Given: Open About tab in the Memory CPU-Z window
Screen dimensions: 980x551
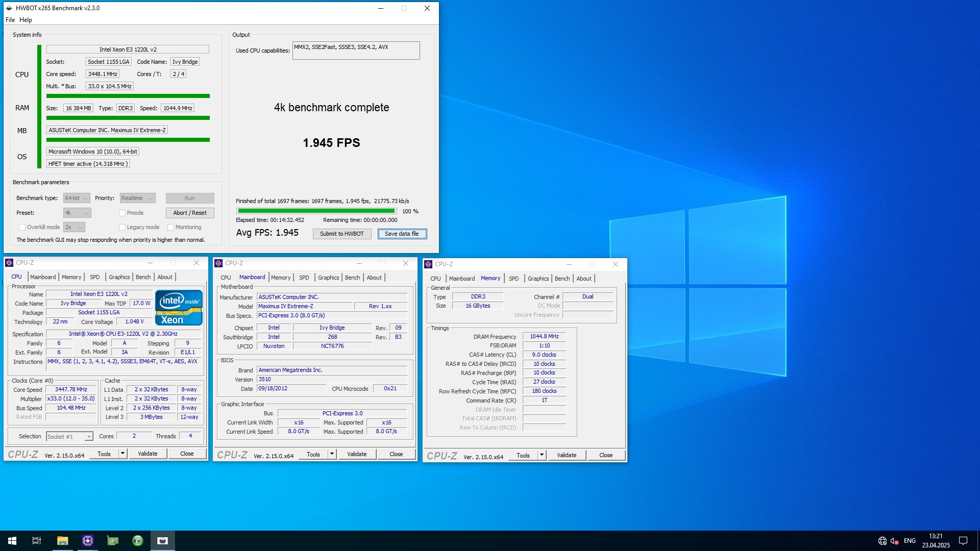Looking at the screenshot, I should [584, 279].
